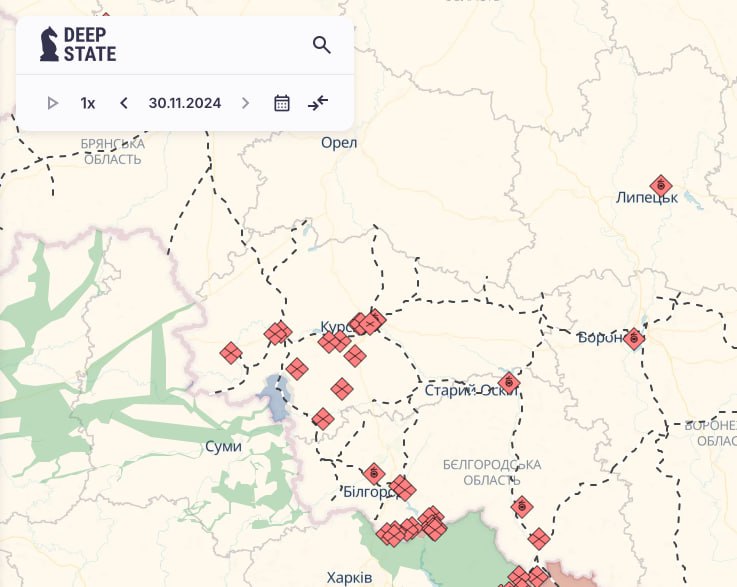Select the red marker at Воронеж
Image resolution: width=737 pixels, height=587 pixels.
pyautogui.click(x=633, y=338)
